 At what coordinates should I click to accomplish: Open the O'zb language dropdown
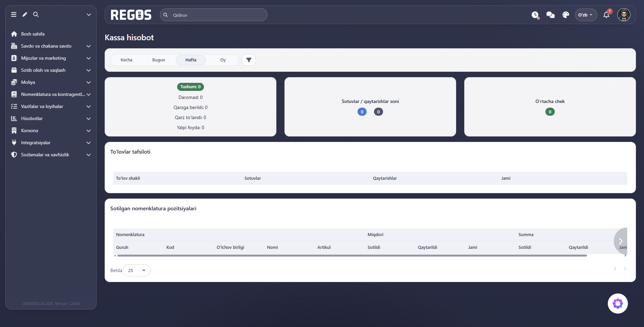(586, 15)
